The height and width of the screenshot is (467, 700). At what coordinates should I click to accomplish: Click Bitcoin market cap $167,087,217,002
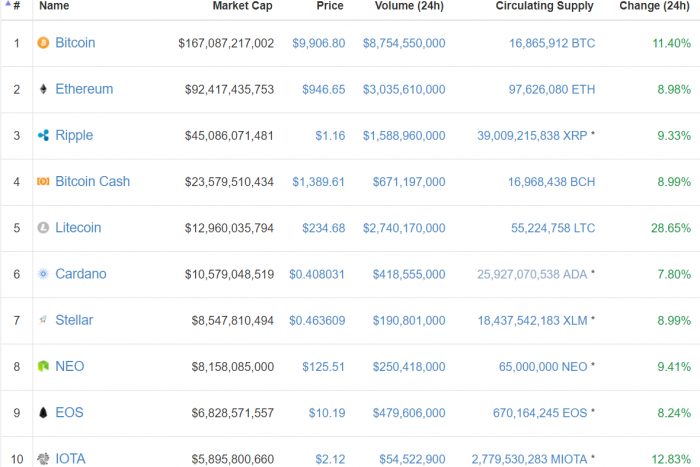[x=226, y=43]
